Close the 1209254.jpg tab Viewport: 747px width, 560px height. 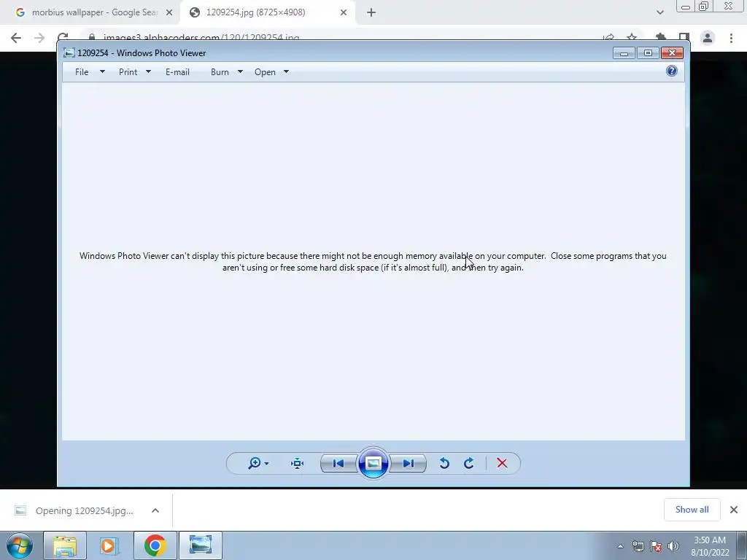344,12
